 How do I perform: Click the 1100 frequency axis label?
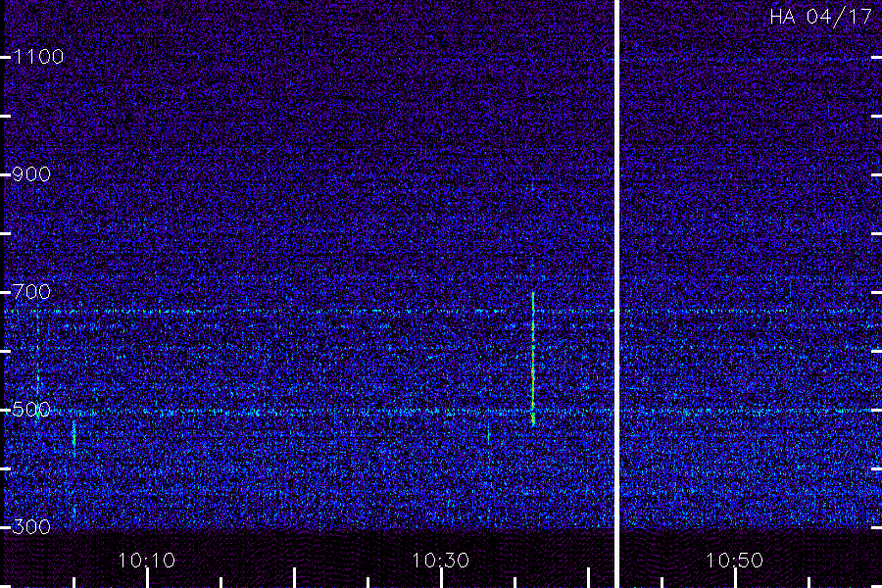pos(38,57)
